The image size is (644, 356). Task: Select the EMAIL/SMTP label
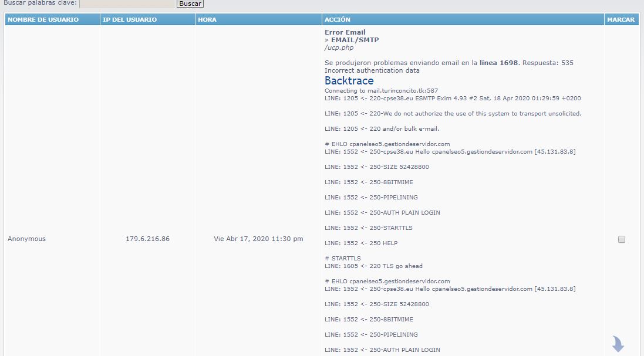pos(355,40)
